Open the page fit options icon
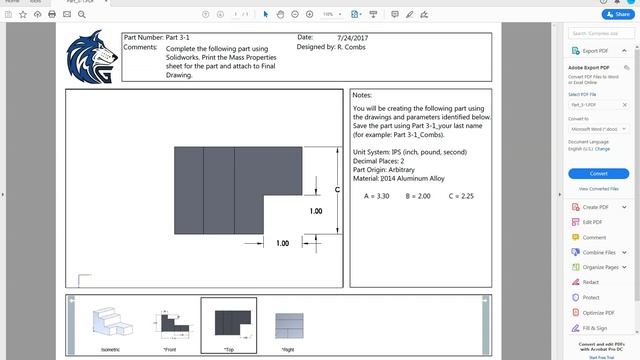The height and width of the screenshot is (360, 640). coord(356,15)
